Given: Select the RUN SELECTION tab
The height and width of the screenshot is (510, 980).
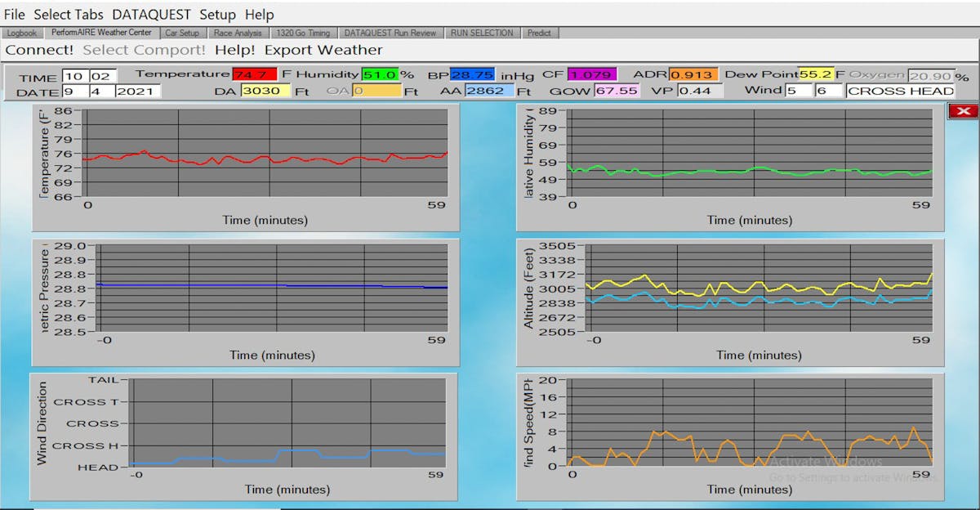Looking at the screenshot, I should click(x=482, y=33).
